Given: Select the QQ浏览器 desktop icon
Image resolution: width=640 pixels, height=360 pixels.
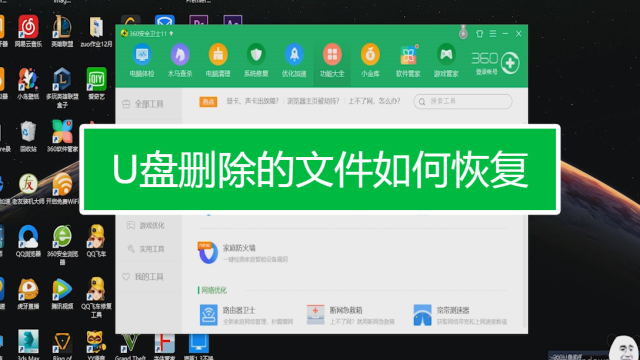Looking at the screenshot, I should 28,241.
